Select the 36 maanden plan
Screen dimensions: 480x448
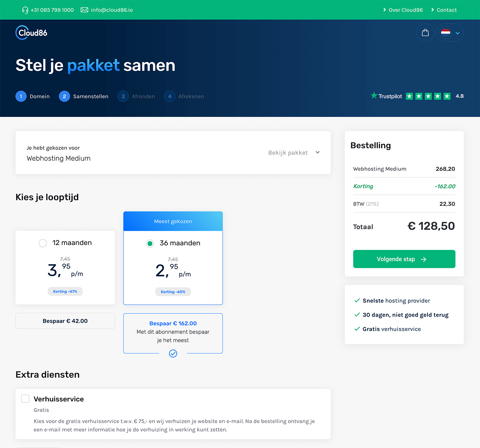pyautogui.click(x=150, y=243)
